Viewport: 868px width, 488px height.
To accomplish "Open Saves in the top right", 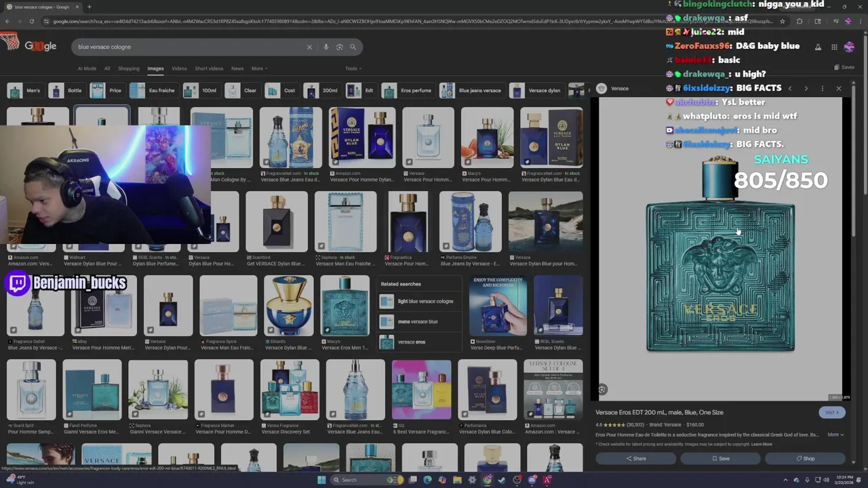I will click(844, 67).
